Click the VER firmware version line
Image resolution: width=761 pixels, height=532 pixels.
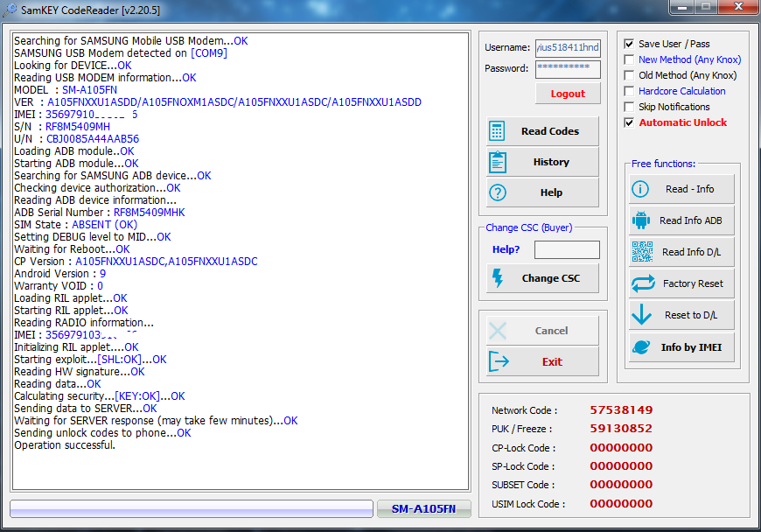218,102
